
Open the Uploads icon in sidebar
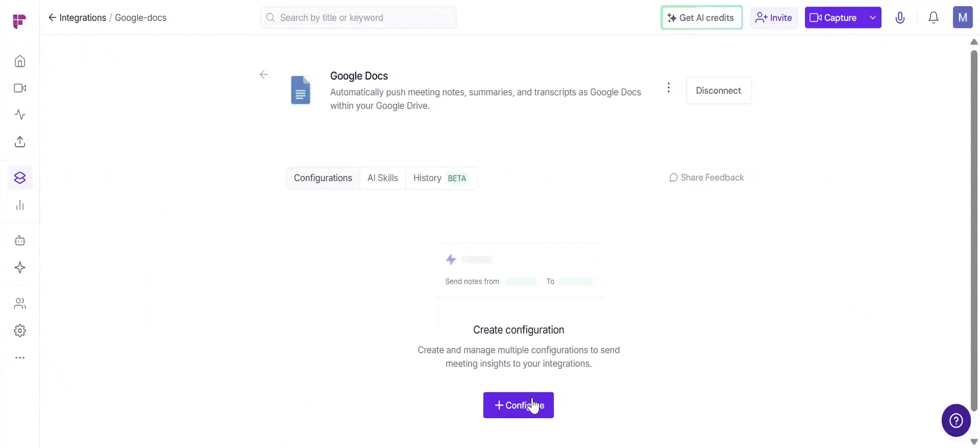tap(20, 142)
